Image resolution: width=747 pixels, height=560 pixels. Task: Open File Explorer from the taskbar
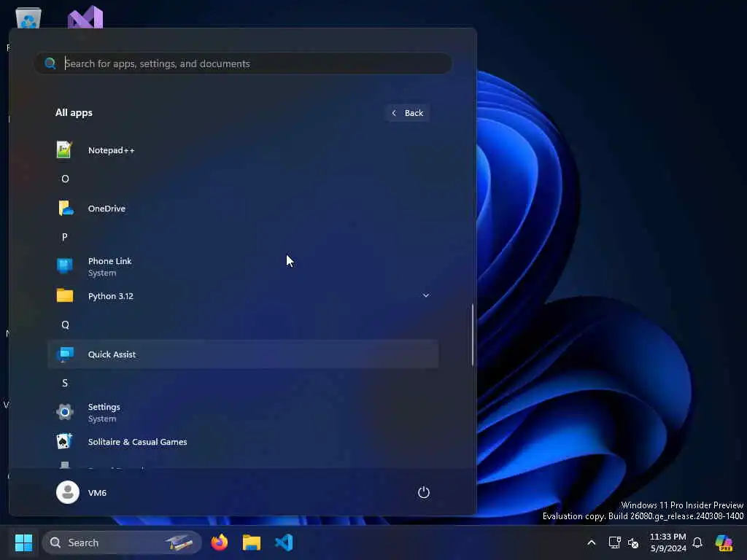point(252,542)
